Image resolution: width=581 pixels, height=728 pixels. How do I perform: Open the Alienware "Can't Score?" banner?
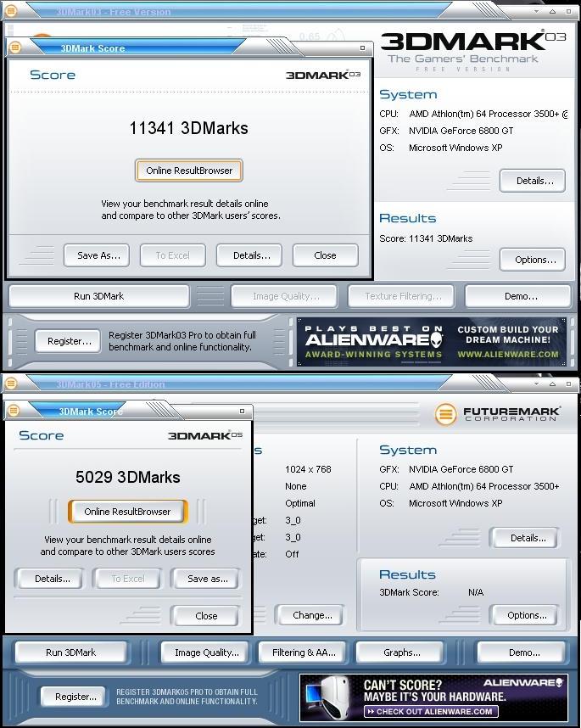[433, 697]
